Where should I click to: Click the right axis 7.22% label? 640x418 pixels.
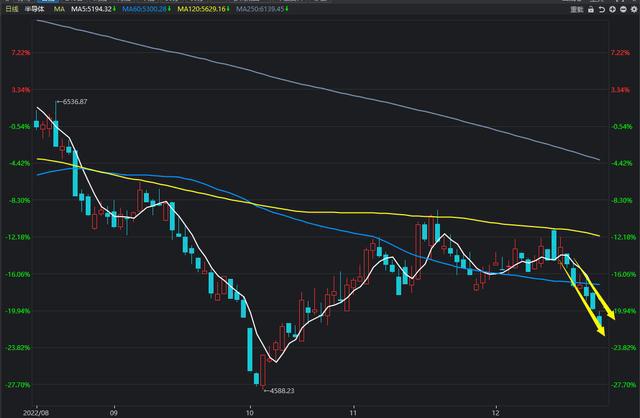(x=620, y=53)
